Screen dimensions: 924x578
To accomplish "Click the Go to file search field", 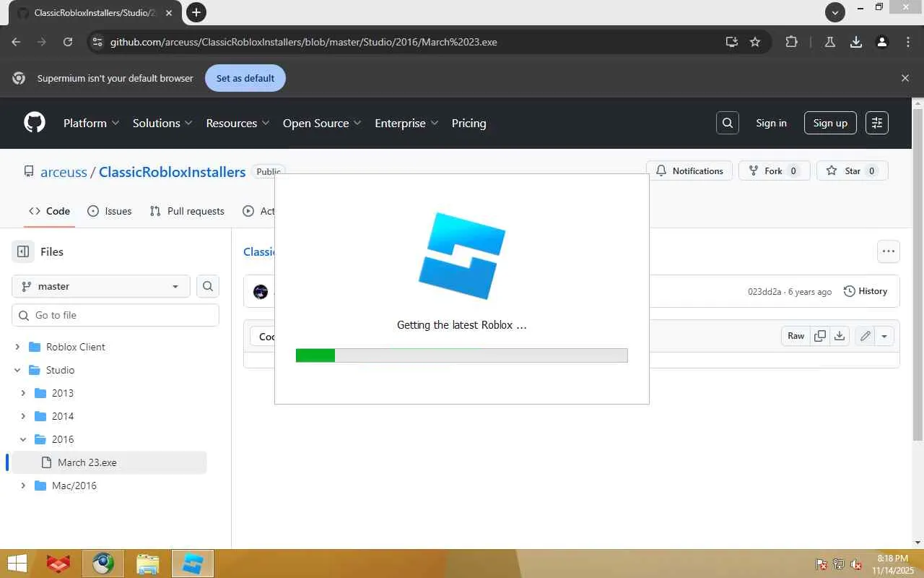I will click(115, 315).
